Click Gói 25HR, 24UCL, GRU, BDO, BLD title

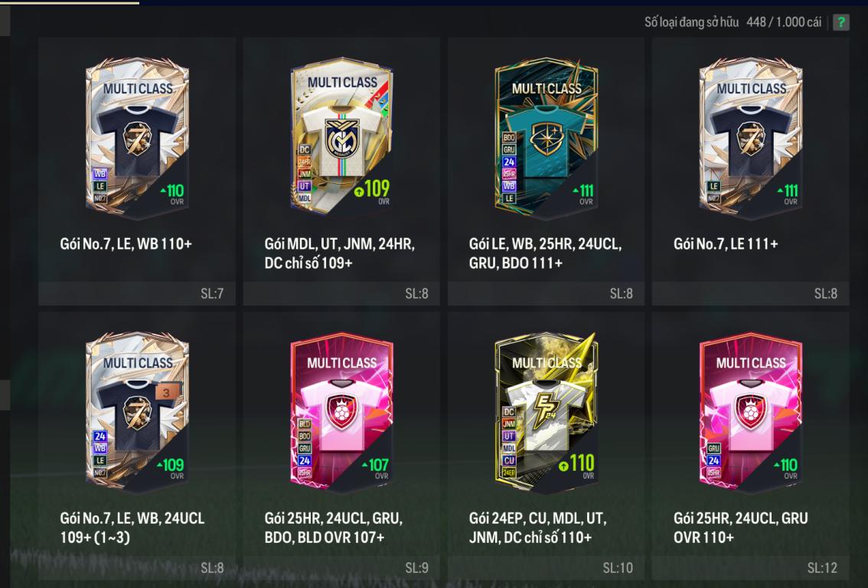tap(334, 527)
